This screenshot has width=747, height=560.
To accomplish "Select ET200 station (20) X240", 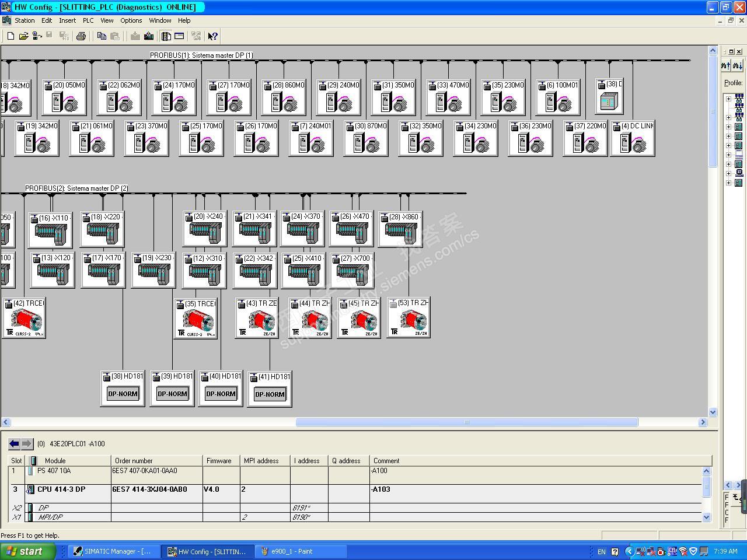I will pos(205,229).
